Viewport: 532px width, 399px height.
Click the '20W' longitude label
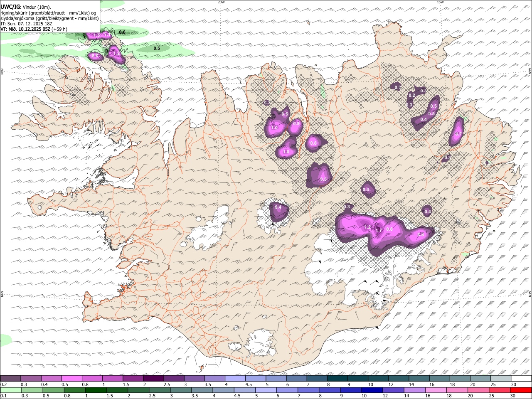(x=221, y=2)
